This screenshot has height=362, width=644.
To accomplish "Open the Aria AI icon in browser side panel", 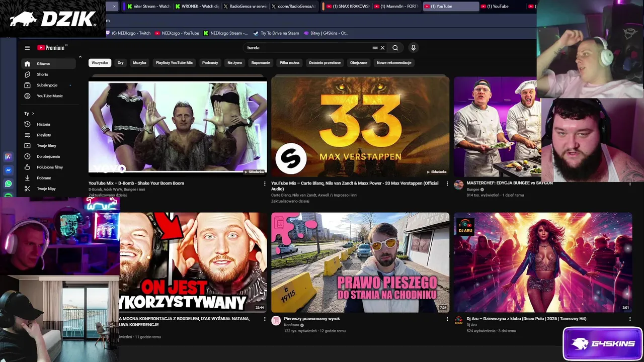I will click(8, 157).
